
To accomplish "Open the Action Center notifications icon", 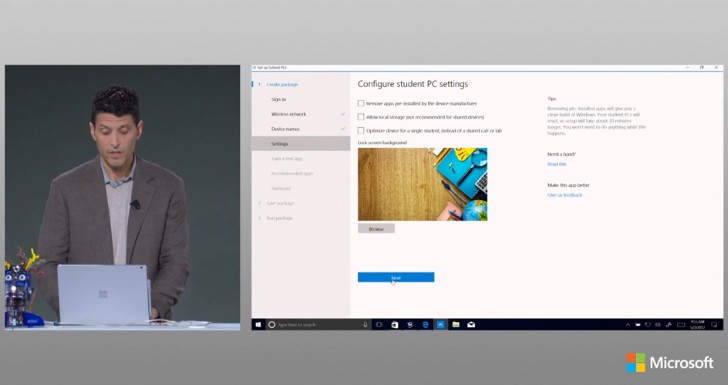I will coord(714,325).
